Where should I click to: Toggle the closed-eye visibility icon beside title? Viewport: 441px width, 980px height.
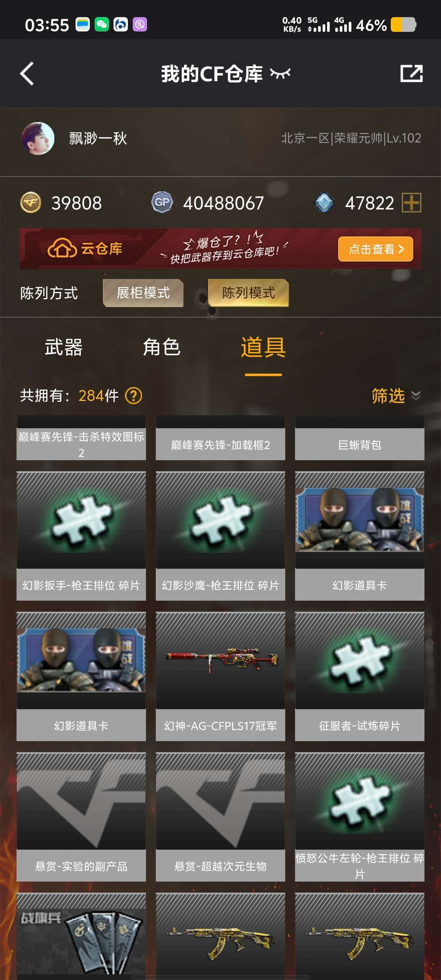(x=280, y=73)
